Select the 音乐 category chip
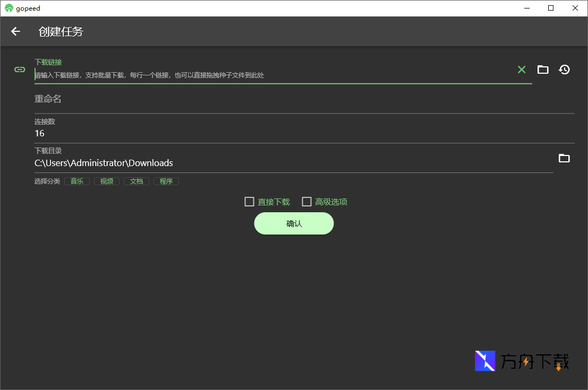588x390 pixels. (x=77, y=181)
